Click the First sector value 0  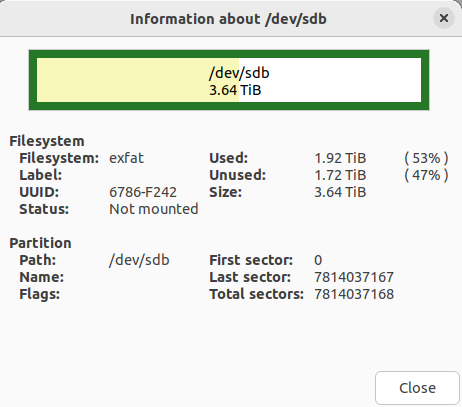click(318, 260)
